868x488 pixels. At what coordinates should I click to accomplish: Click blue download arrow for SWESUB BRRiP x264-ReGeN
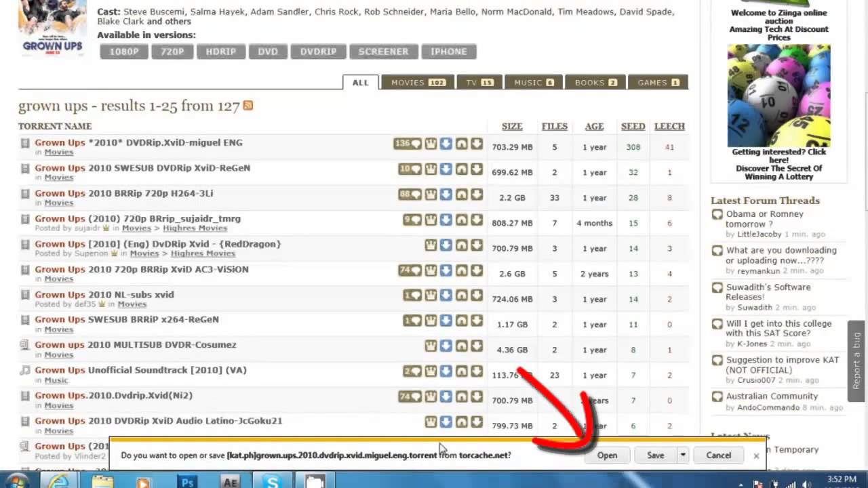(446, 321)
